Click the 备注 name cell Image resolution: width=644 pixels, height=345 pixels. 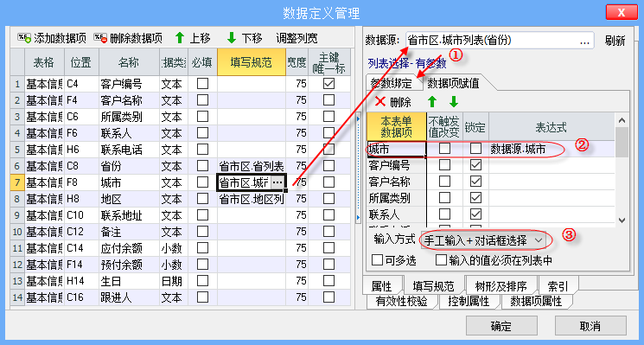(129, 232)
